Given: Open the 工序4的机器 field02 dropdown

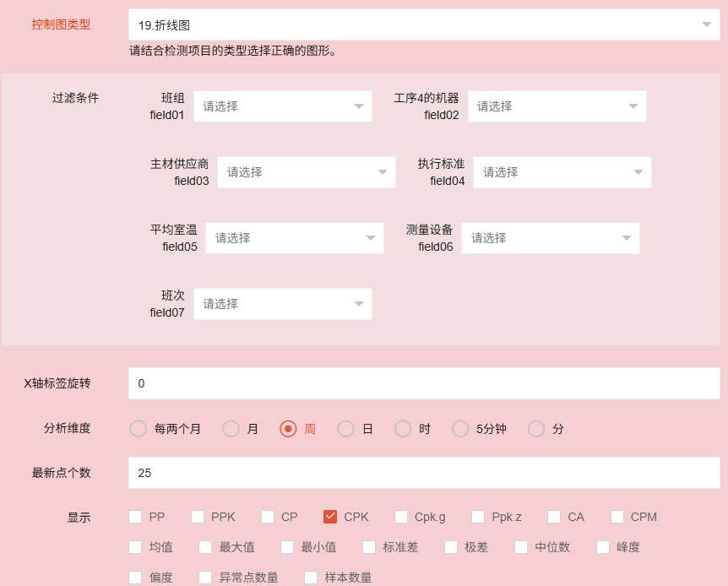Looking at the screenshot, I should 557,106.
